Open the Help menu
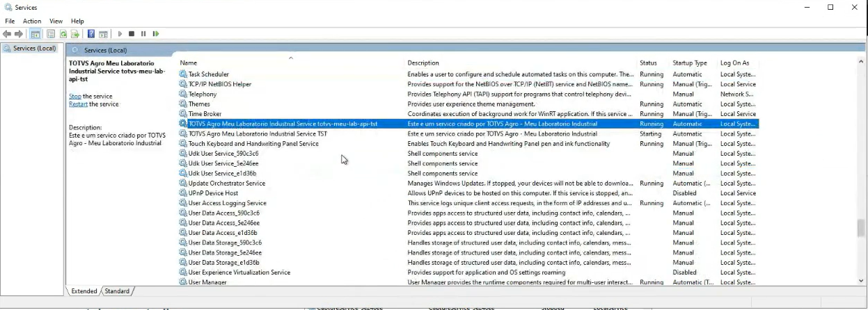Image resolution: width=868 pixels, height=310 pixels. tap(77, 21)
